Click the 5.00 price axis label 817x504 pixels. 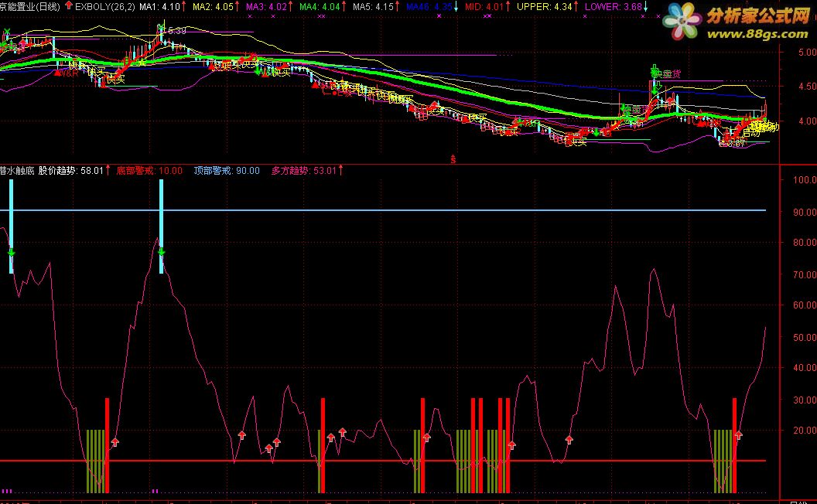807,53
